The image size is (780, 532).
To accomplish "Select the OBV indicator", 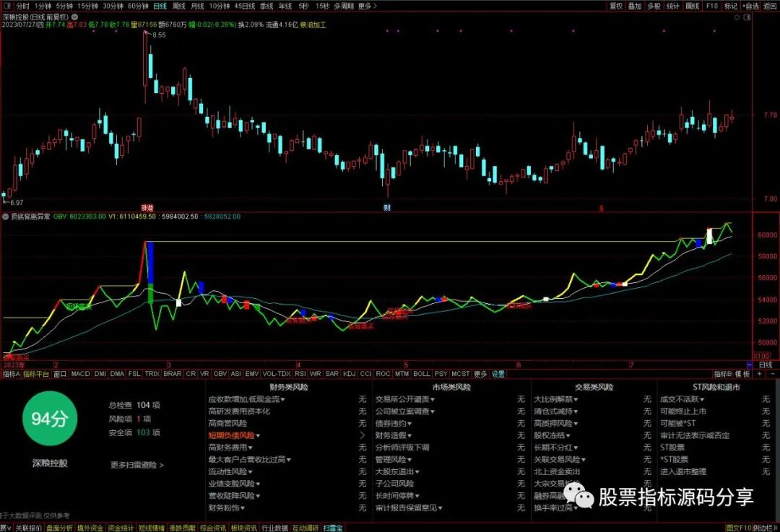I will (220, 374).
